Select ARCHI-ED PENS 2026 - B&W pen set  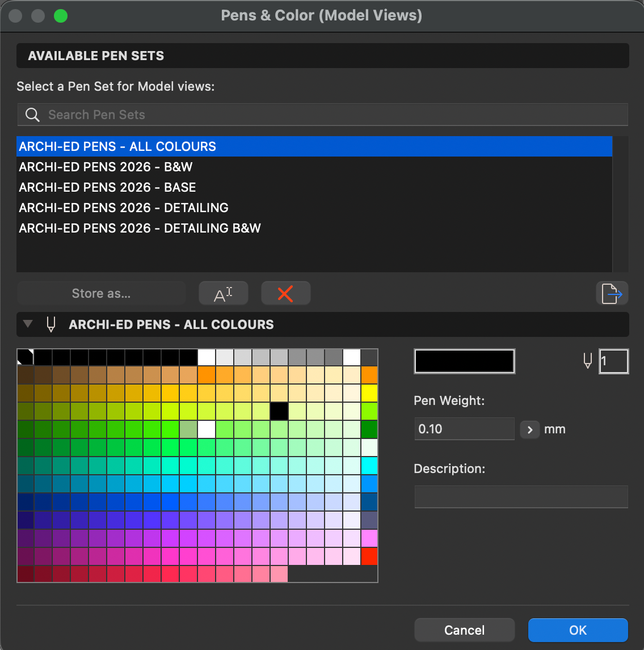pyautogui.click(x=106, y=167)
